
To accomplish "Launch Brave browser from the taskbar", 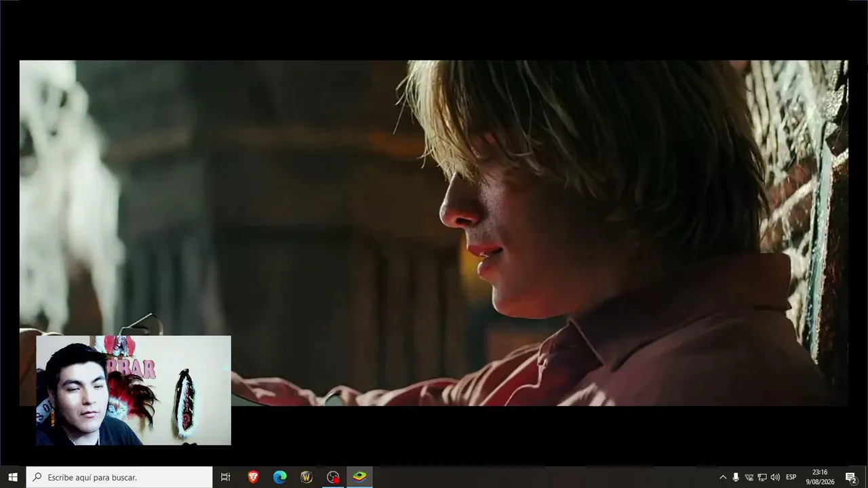I will point(253,477).
